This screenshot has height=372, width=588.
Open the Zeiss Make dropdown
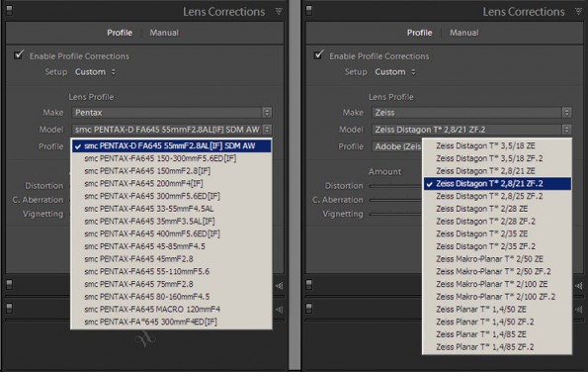click(x=471, y=112)
